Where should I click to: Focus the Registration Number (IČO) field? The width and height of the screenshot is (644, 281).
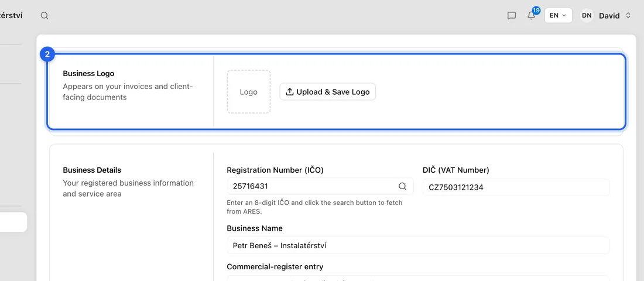tap(320, 186)
